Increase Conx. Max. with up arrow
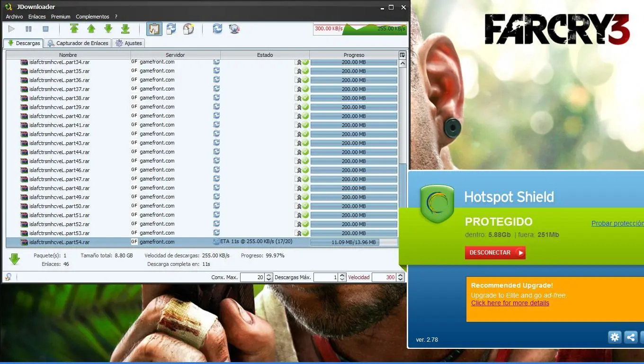 click(x=268, y=275)
